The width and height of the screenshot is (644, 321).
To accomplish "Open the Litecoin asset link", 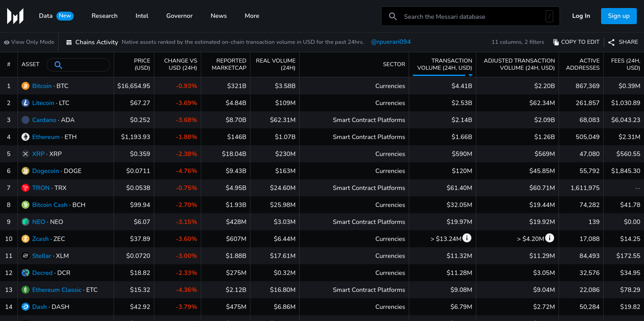I will click(x=43, y=103).
